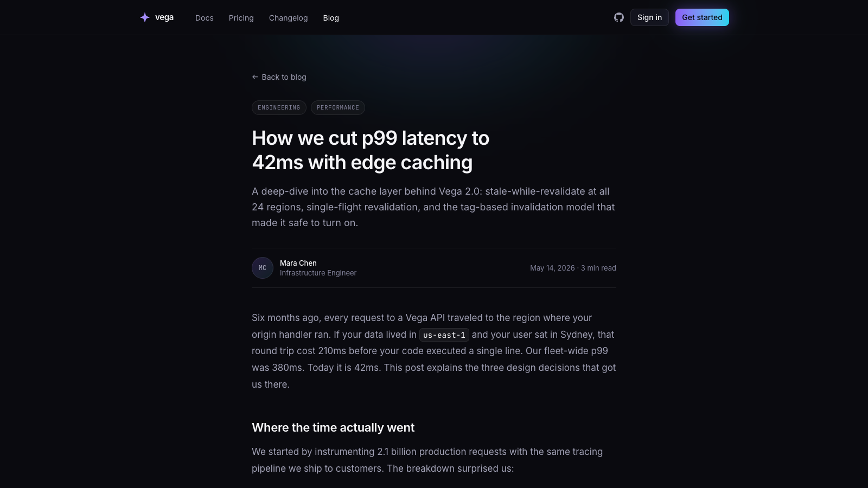Click the Infrastructure Engineer role text
The height and width of the screenshot is (488, 868).
pos(318,273)
